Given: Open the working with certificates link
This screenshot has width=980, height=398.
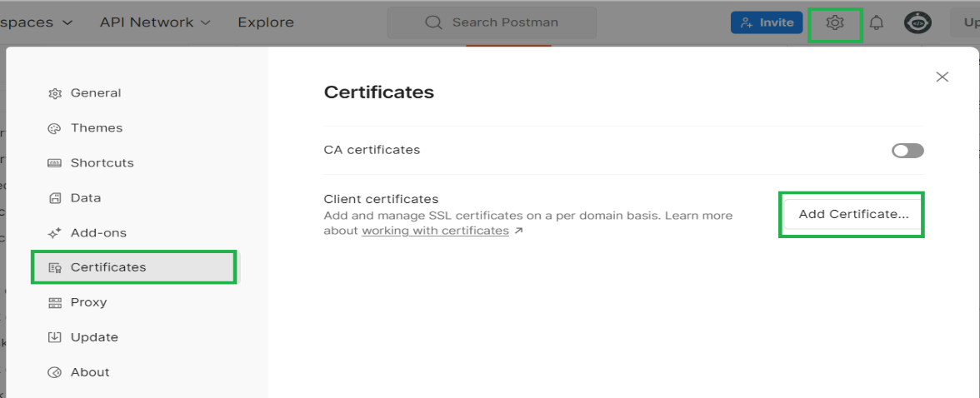Looking at the screenshot, I should coord(436,231).
